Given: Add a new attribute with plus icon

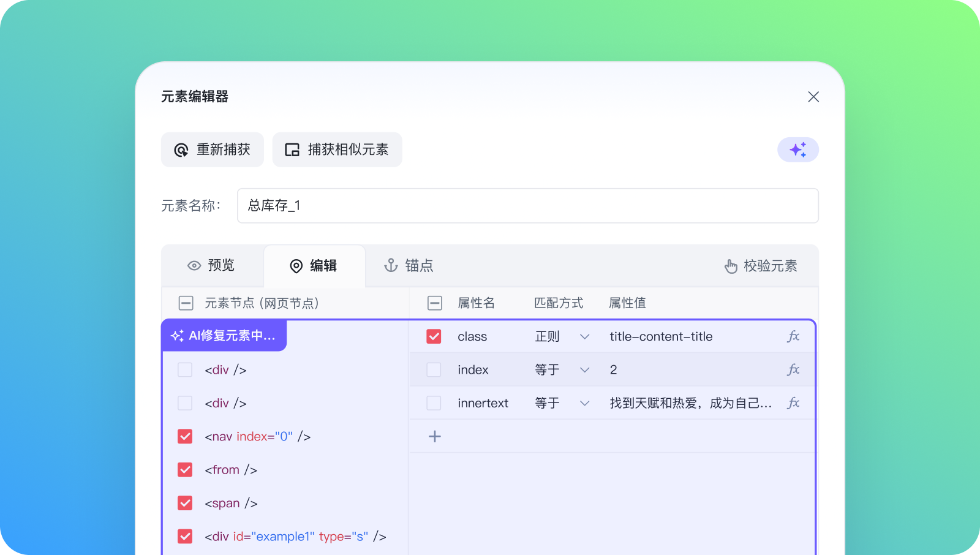Looking at the screenshot, I should pyautogui.click(x=434, y=436).
